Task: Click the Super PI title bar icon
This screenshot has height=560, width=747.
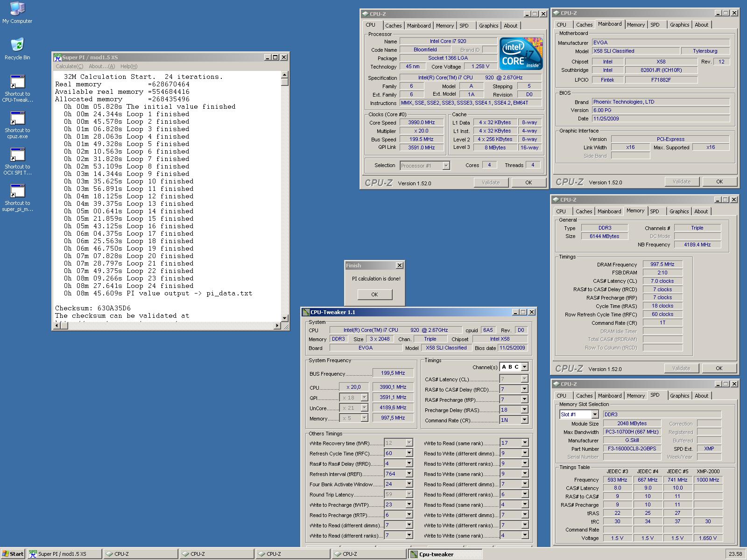Action: point(57,57)
